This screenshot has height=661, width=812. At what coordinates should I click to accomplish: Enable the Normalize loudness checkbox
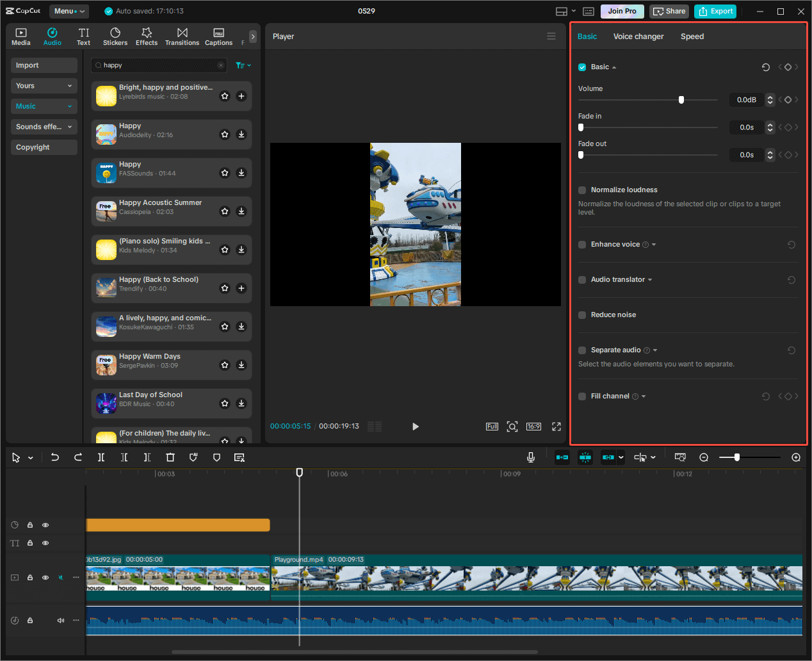pos(581,190)
